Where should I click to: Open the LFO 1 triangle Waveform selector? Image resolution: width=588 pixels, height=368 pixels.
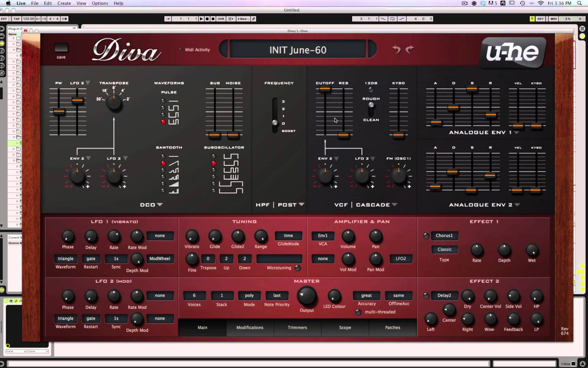coord(66,259)
